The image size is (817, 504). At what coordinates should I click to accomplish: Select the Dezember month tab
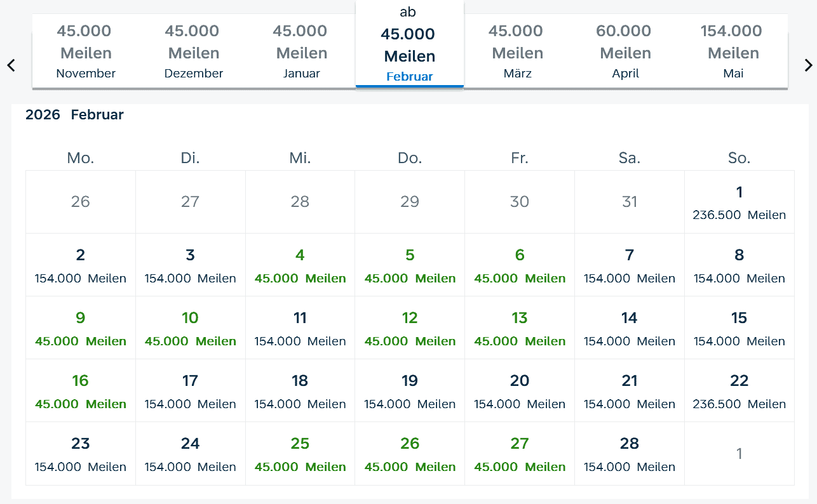(194, 51)
